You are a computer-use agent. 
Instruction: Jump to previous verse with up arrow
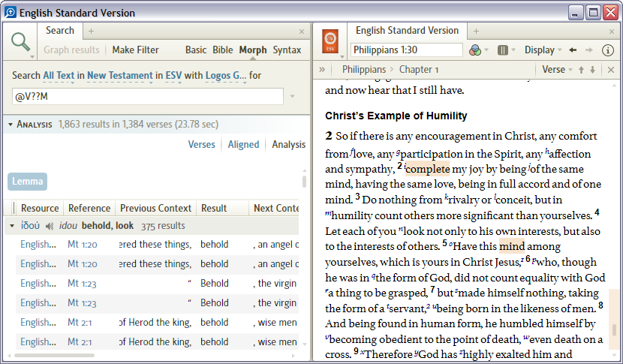coord(581,70)
